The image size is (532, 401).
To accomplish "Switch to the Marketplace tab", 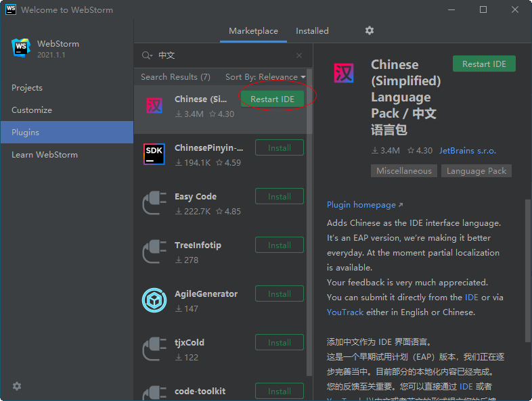I will (x=253, y=31).
